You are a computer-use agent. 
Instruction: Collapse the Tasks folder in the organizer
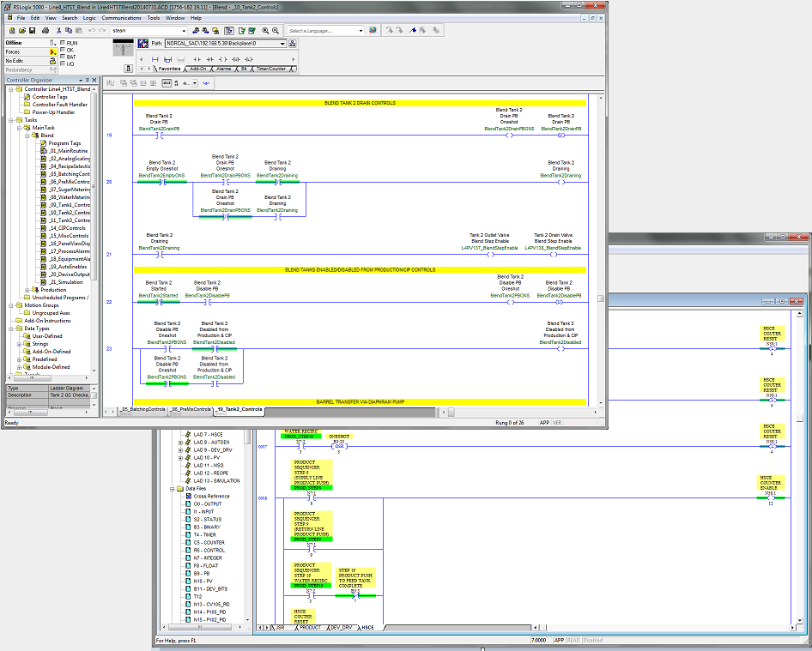(x=11, y=120)
